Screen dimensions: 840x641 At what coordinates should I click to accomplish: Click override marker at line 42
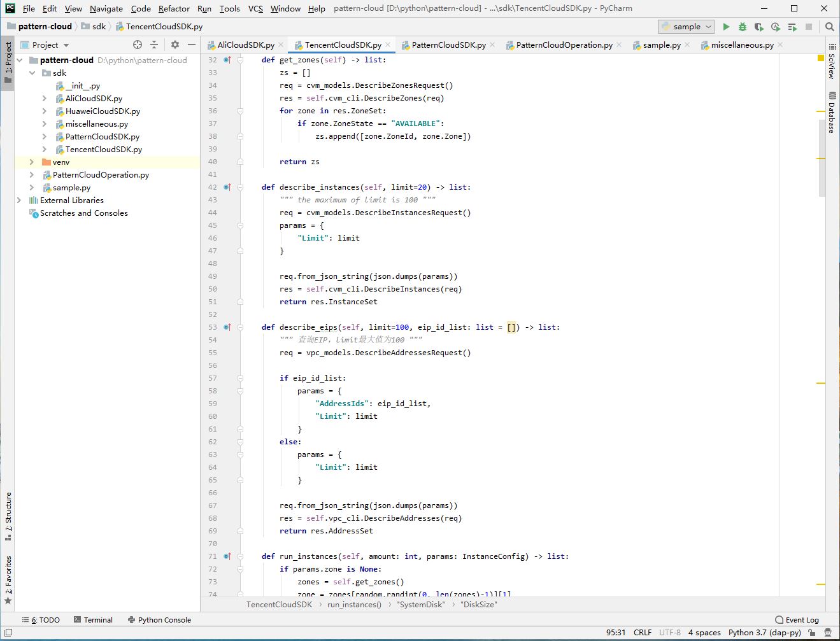[x=227, y=187]
